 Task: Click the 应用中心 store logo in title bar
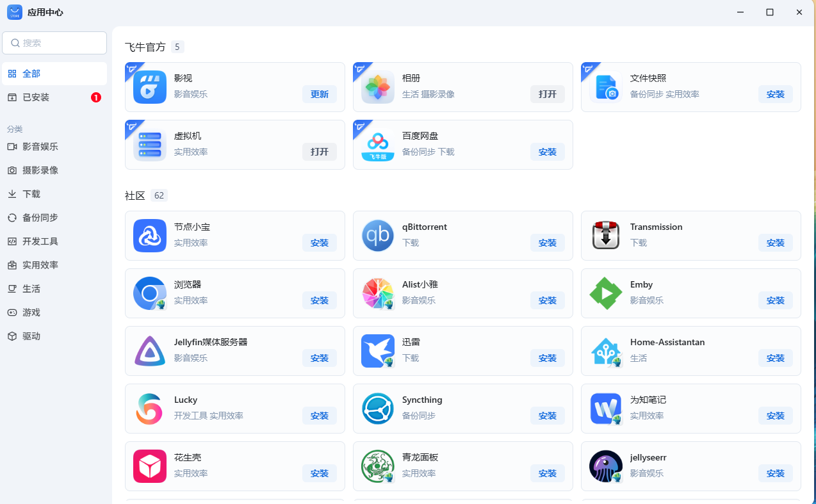pos(15,12)
